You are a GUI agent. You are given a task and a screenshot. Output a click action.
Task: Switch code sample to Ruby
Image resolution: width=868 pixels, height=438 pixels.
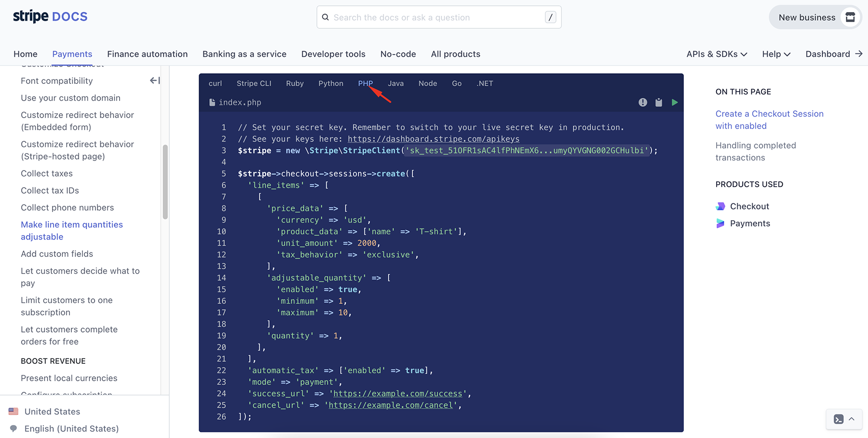tap(295, 83)
